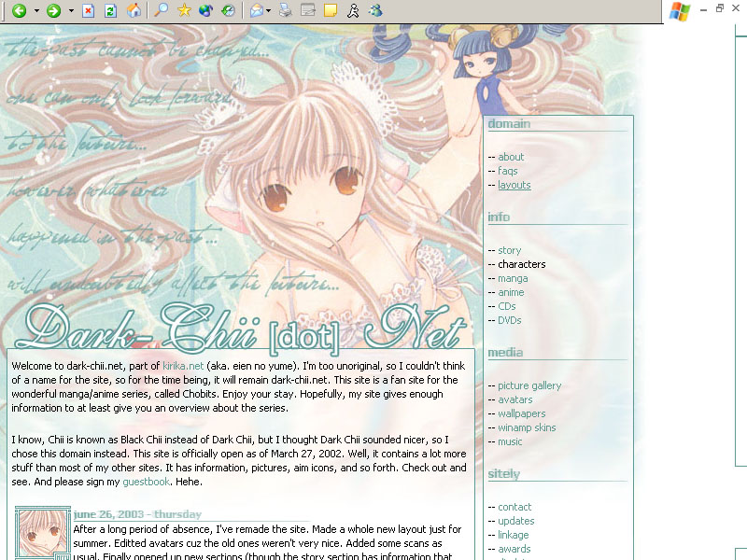
Task: Click the green Back arrow button
Action: (19, 11)
